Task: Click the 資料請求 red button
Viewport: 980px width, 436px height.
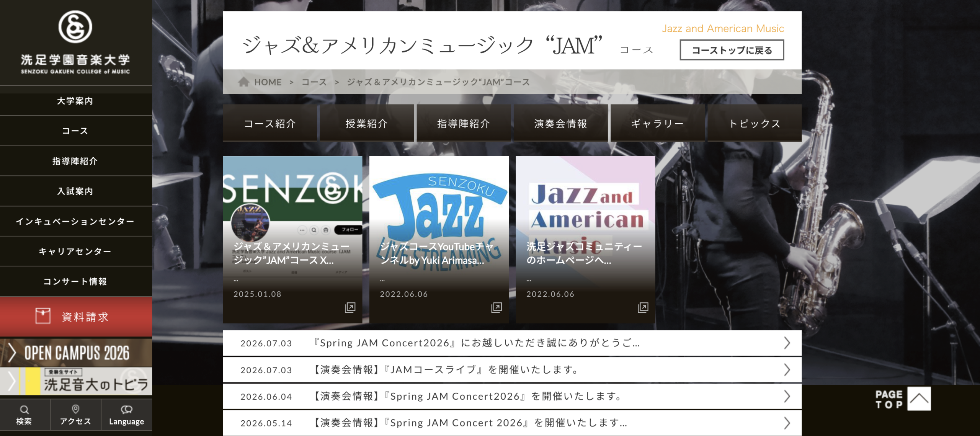Action: pyautogui.click(x=76, y=317)
